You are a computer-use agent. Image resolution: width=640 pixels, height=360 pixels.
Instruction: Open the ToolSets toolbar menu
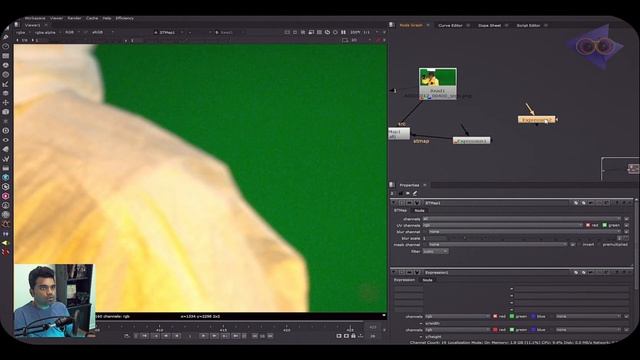click(x=6, y=159)
